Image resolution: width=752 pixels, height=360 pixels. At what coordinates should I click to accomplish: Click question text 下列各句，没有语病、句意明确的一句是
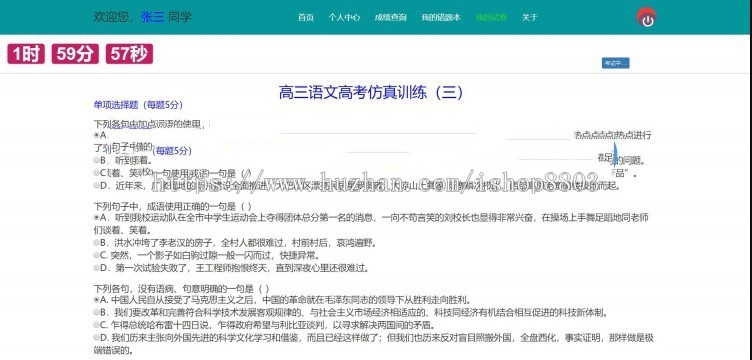(181, 289)
